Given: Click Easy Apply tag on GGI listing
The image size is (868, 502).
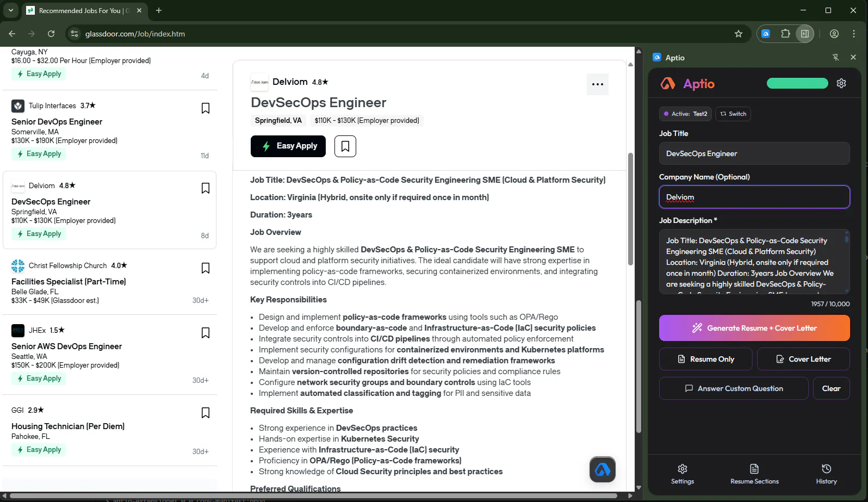Looking at the screenshot, I should pos(39,450).
